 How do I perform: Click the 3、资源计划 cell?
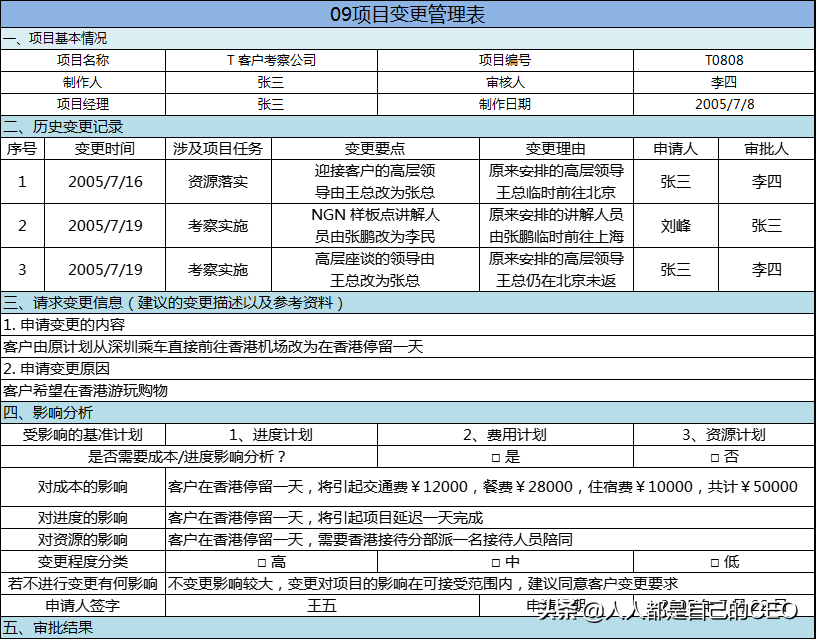pyautogui.click(x=724, y=434)
